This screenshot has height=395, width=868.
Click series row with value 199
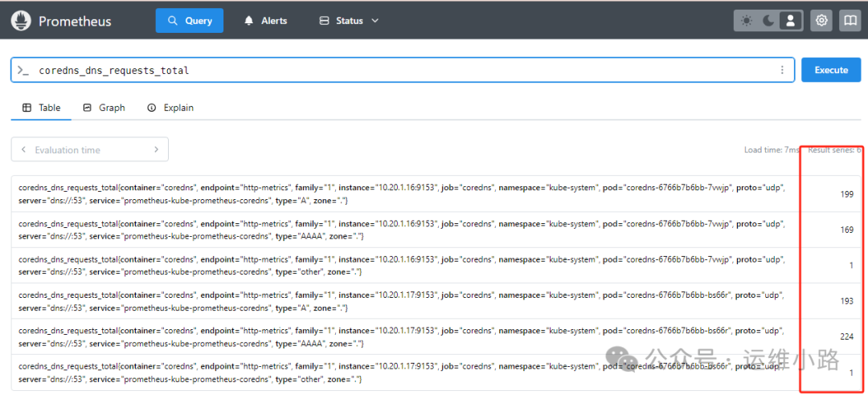point(436,194)
